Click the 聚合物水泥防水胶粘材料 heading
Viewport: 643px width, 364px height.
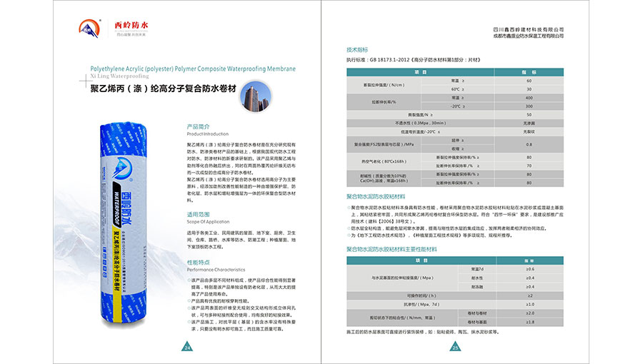coord(376,196)
